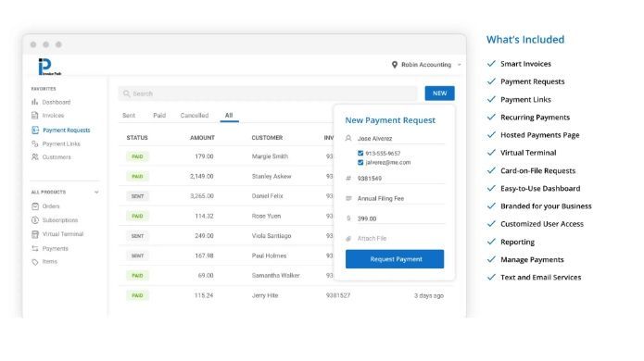Click the Invoice Path logo icon
Image resolution: width=644 pixels, height=361 pixels.
click(49, 67)
